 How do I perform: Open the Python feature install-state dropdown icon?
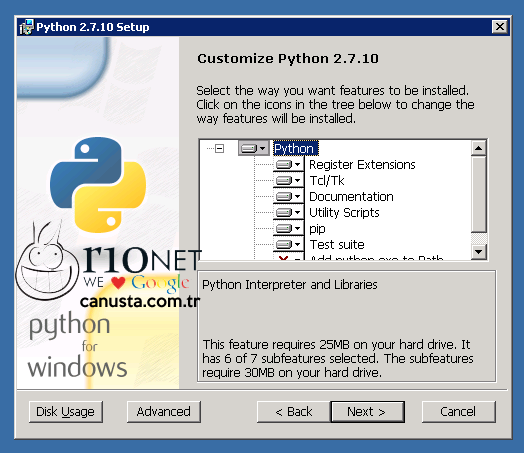coord(254,148)
